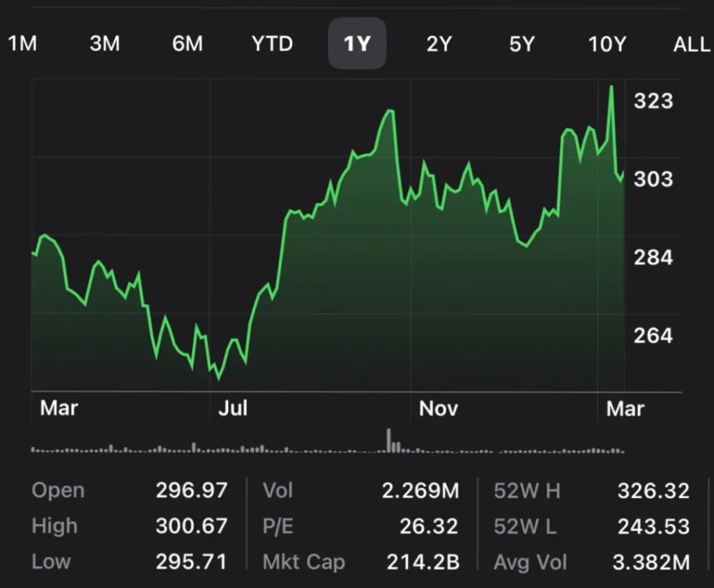Click the Mkt Cap value 214.2B
Viewport: 714px width, 588px height.
[423, 562]
